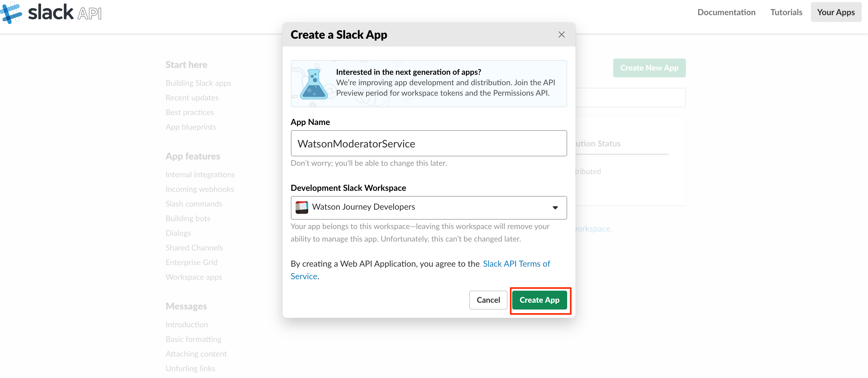The height and width of the screenshot is (378, 868).
Task: Open Building Slack apps sidebar link
Action: (x=198, y=83)
